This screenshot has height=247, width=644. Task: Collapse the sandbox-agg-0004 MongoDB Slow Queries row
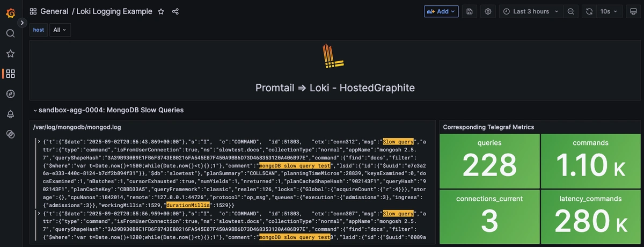pos(109,110)
